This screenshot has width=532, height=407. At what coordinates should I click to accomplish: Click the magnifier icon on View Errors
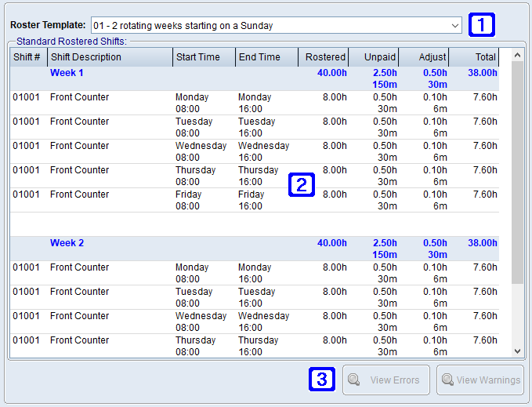(x=354, y=380)
